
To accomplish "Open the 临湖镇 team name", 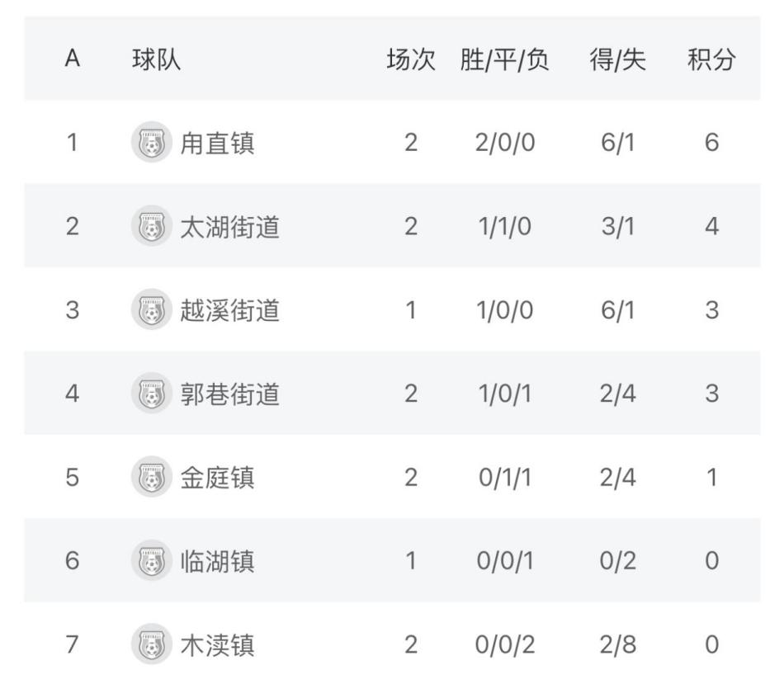I will coord(217,561).
